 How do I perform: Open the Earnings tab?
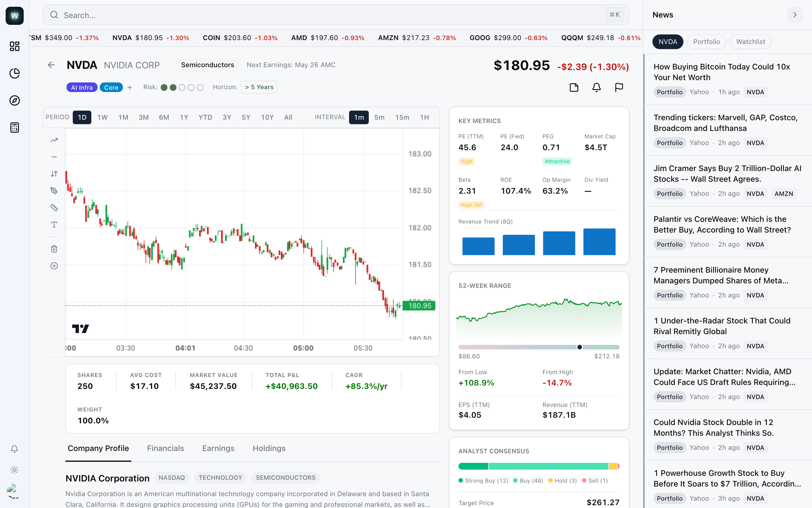pos(218,448)
